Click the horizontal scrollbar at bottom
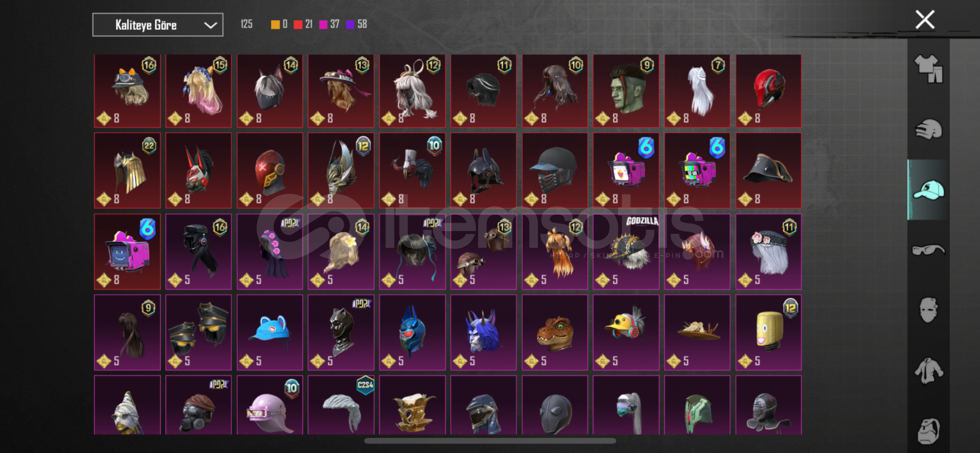This screenshot has width=980, height=453. (x=490, y=440)
